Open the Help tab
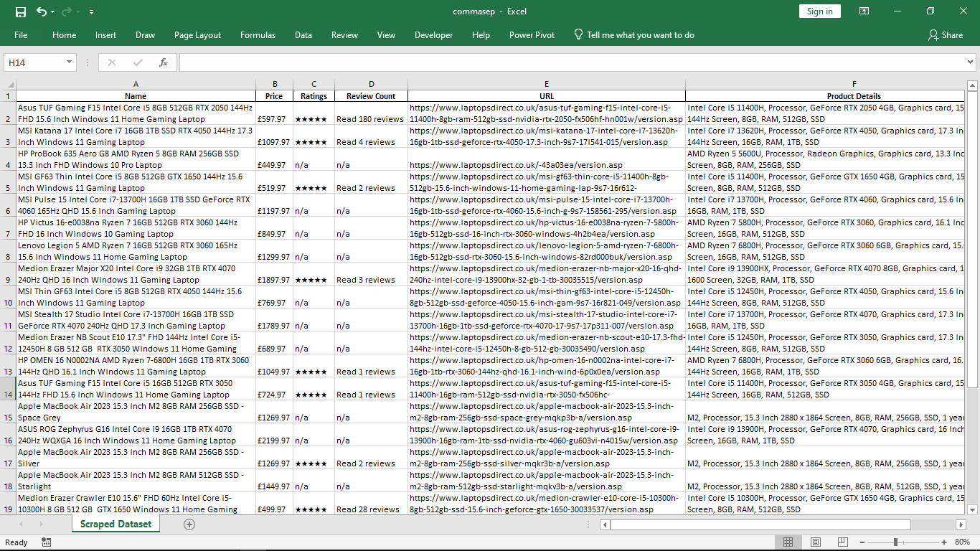The image size is (980, 551). [x=481, y=35]
